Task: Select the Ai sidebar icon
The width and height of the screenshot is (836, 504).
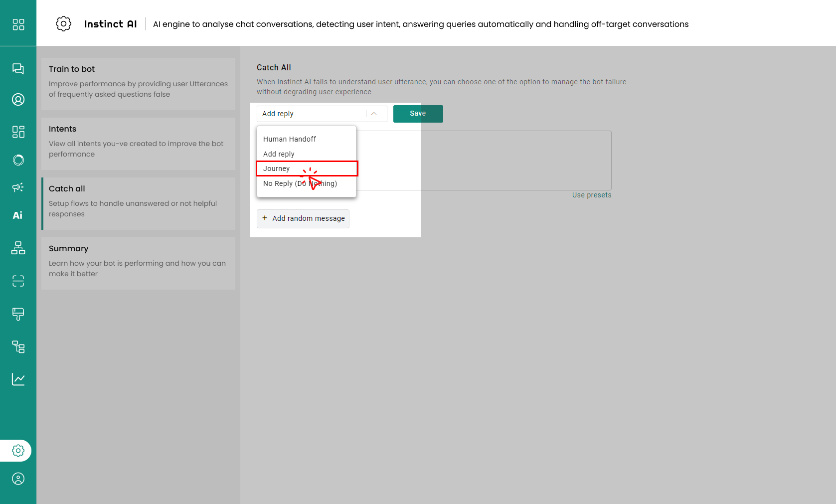Action: click(18, 215)
